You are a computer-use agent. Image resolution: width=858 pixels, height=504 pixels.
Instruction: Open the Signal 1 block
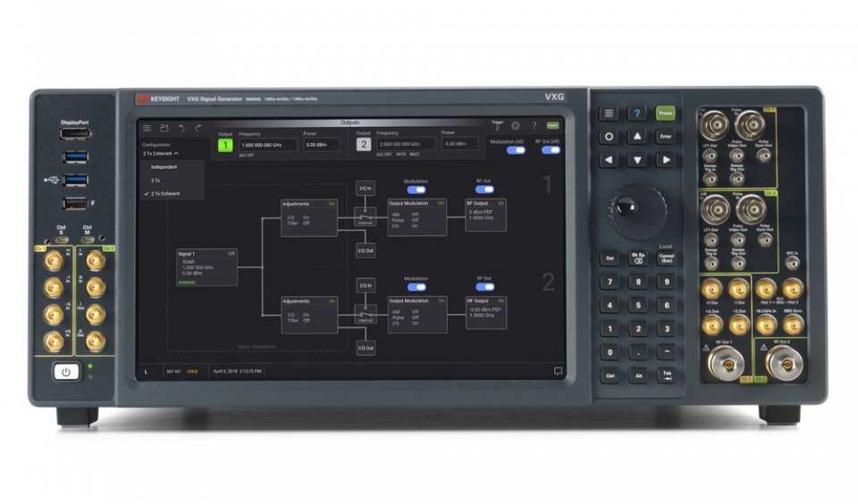[x=206, y=267]
